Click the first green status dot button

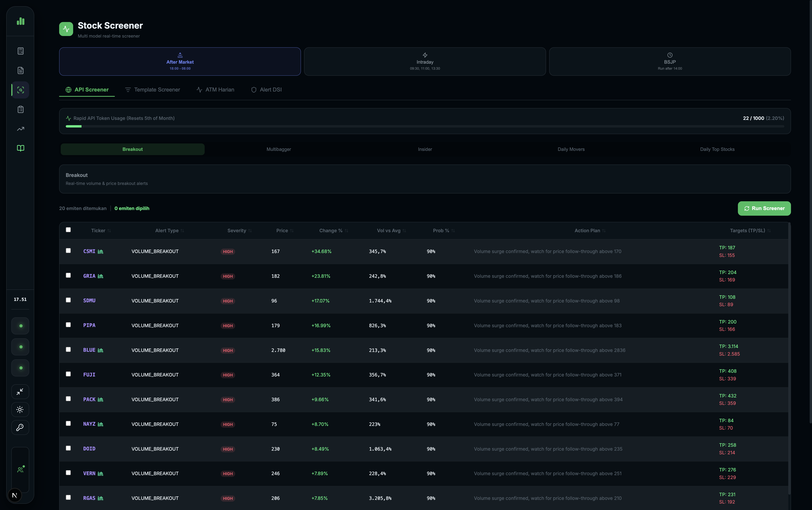pyautogui.click(x=20, y=326)
